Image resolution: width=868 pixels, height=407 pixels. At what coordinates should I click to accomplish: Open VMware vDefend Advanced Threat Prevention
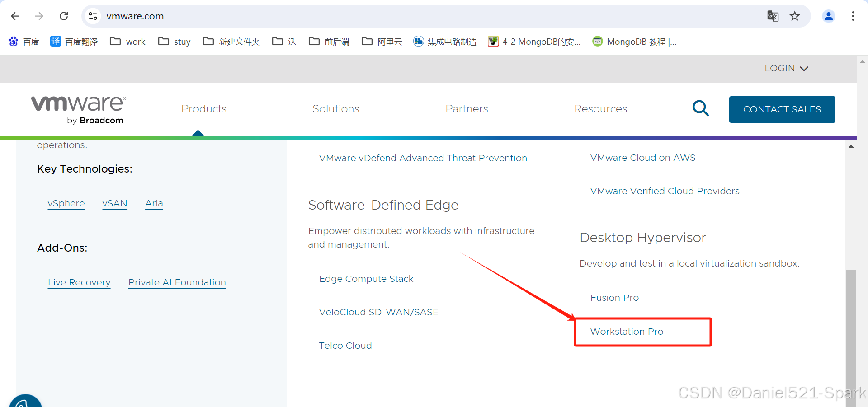point(423,158)
